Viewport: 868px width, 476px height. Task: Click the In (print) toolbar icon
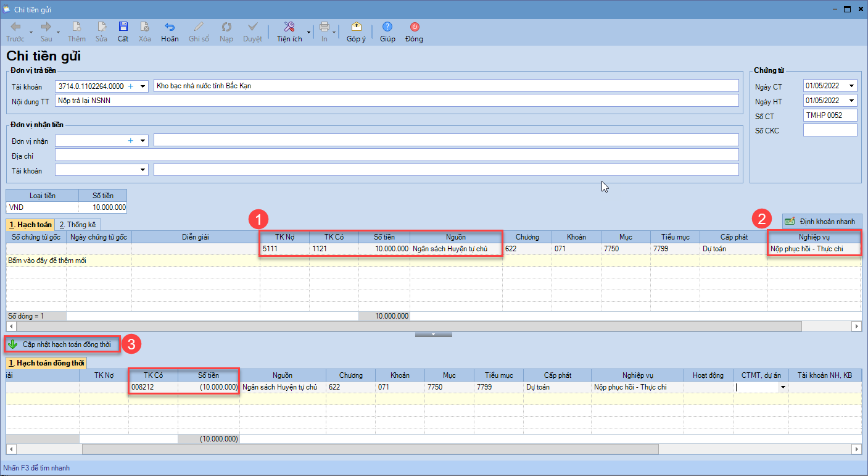click(324, 27)
